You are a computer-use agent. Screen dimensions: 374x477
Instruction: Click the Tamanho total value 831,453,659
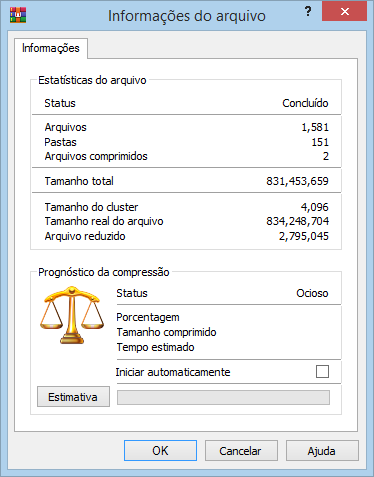[297, 181]
